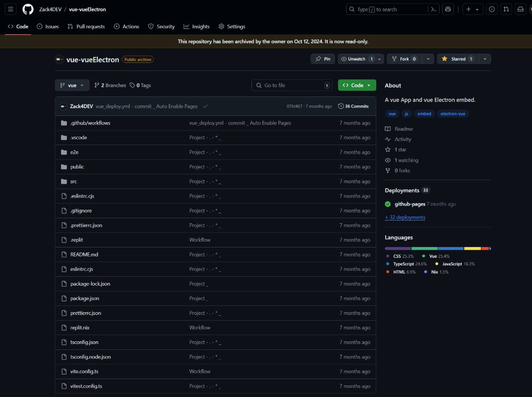Open the .github/workflows folder
Image resolution: width=532 pixels, height=397 pixels.
tap(90, 123)
